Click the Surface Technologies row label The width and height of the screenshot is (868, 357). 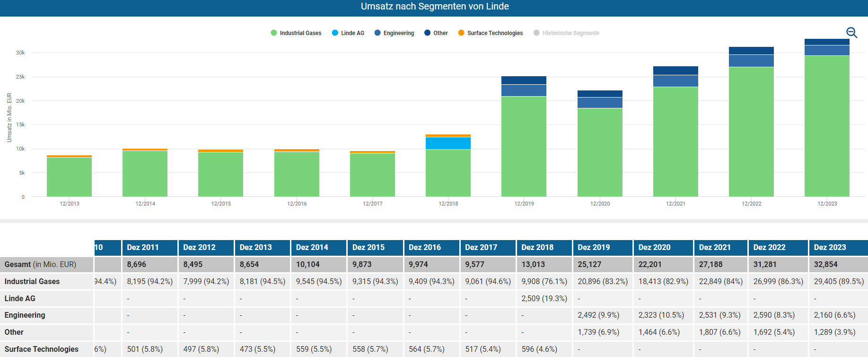[x=42, y=349]
